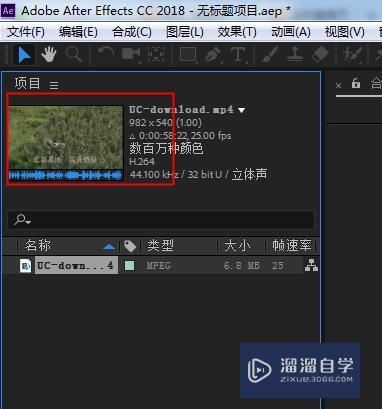Click the 项目 panel tab title
Image resolution: width=382 pixels, height=409 pixels.
pyautogui.click(x=27, y=83)
